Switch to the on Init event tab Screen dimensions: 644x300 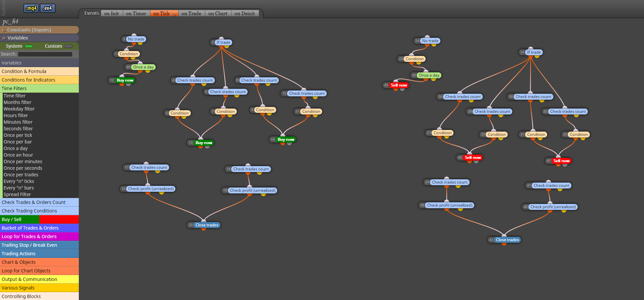[112, 13]
